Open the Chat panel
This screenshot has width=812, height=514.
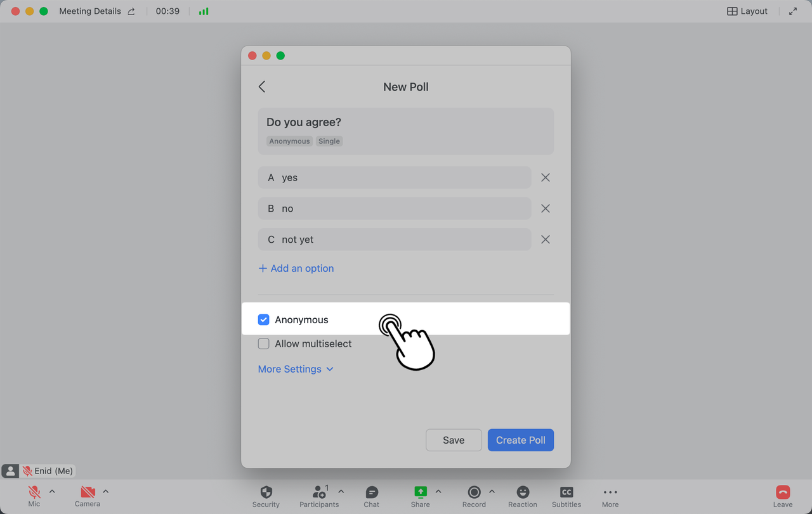[x=372, y=492]
